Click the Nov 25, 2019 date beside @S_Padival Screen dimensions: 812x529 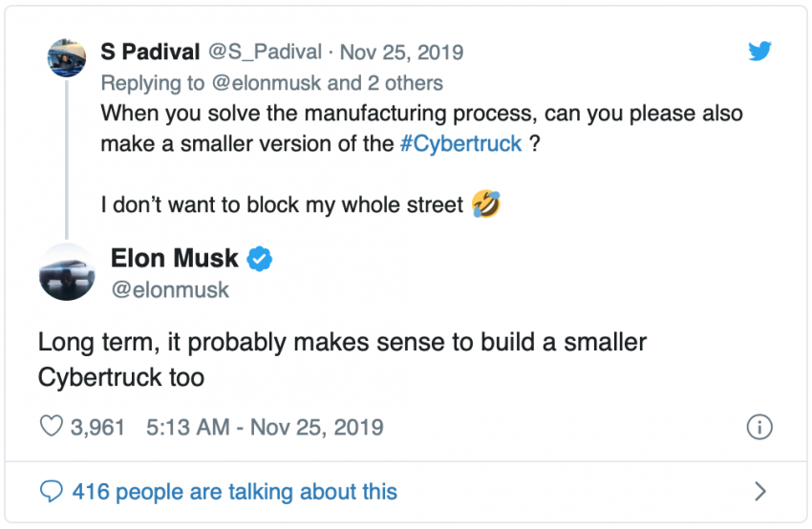[x=401, y=52]
